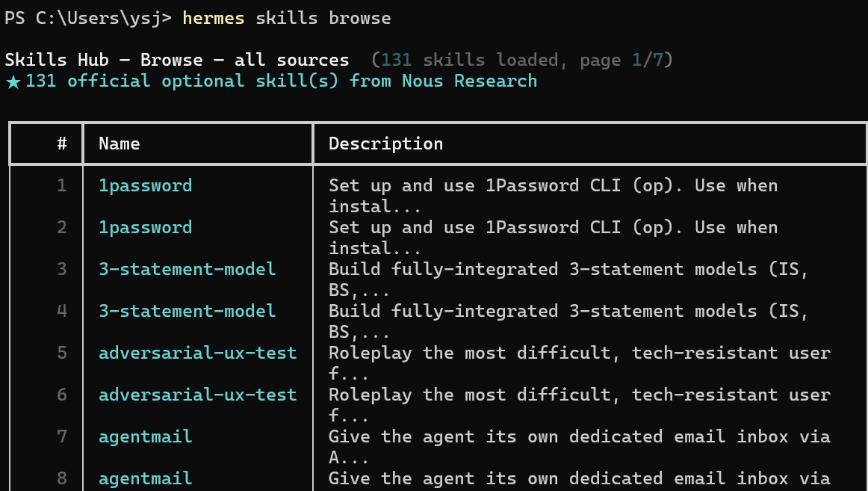Click the PS C:\Users\ysj> prompt
Screen dimensions: 868x491
click(89, 18)
